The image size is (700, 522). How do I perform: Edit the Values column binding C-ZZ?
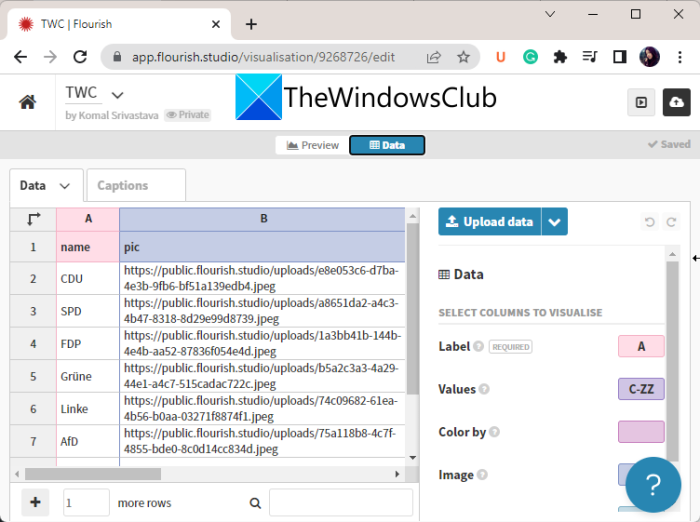pyautogui.click(x=641, y=389)
